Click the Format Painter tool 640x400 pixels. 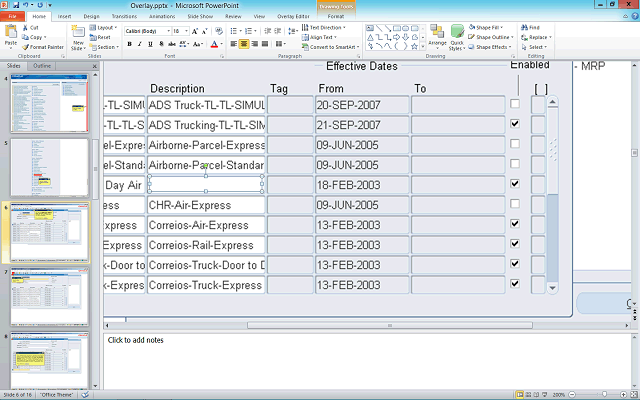point(43,47)
